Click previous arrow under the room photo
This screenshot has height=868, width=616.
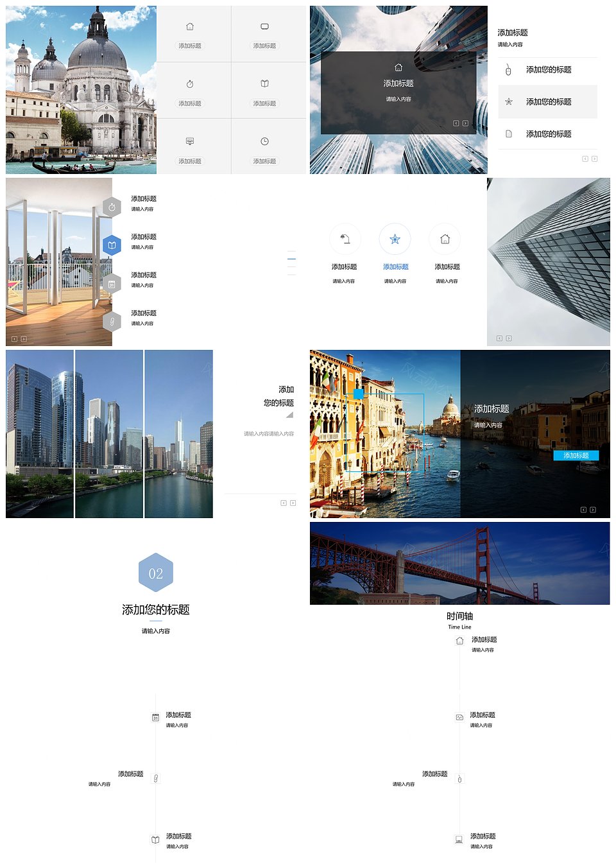tap(15, 338)
